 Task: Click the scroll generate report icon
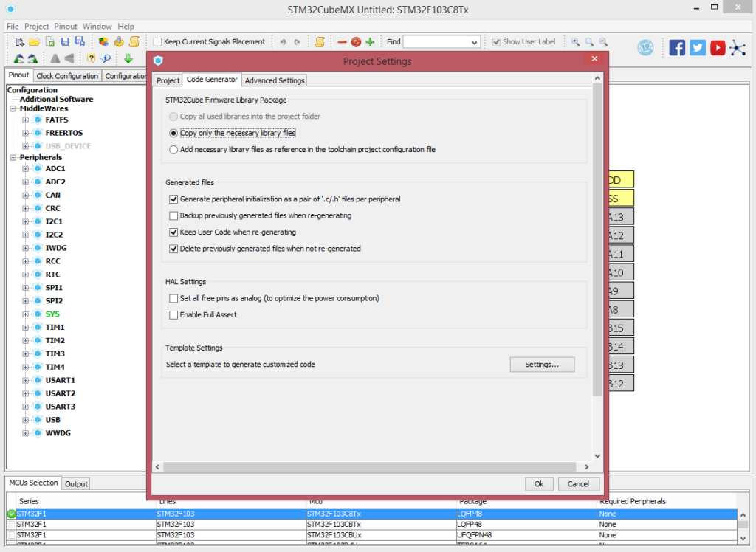[134, 42]
